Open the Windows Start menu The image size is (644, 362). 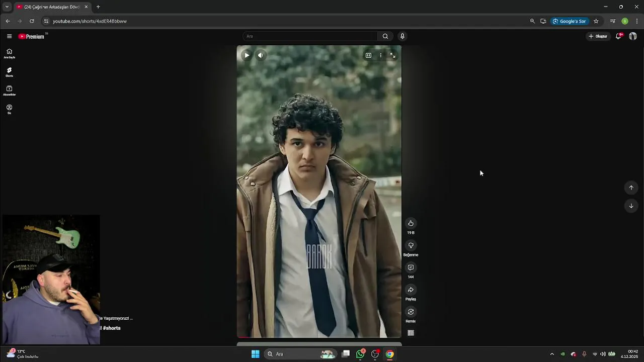tap(255, 354)
